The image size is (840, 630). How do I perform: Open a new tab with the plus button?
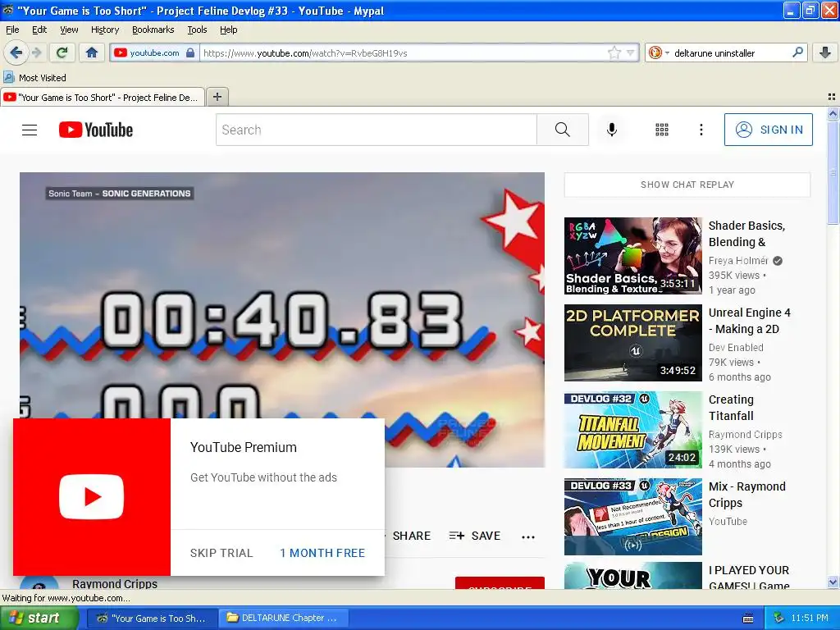coord(217,97)
